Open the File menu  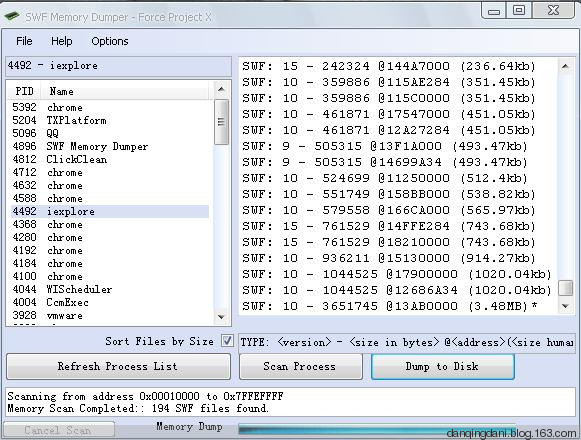[24, 41]
